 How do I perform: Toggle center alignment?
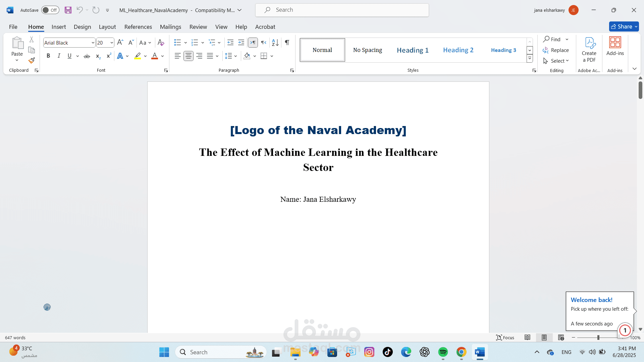click(189, 56)
